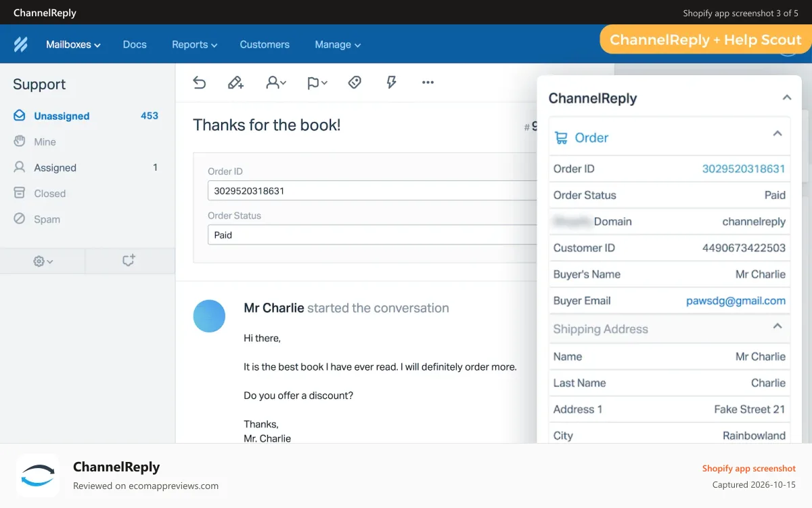Viewport: 812px width, 508px height.
Task: Click the Order Status Paid value
Action: [x=775, y=195]
